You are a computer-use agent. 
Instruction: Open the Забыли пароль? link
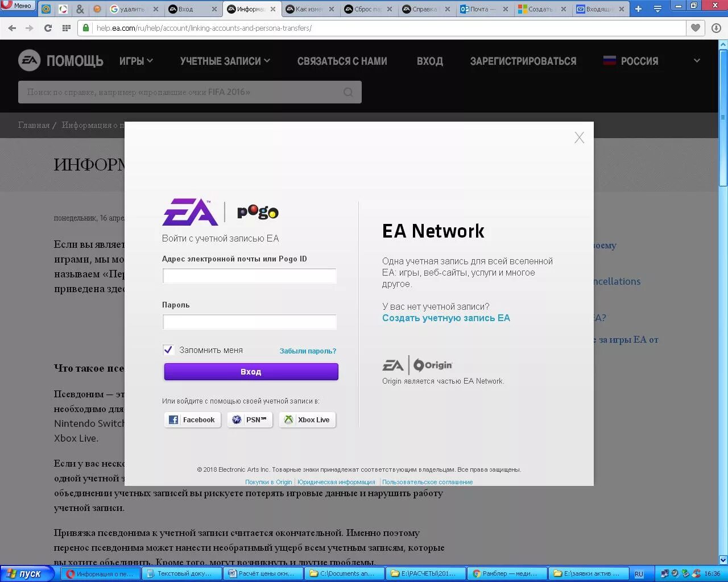[x=308, y=351]
